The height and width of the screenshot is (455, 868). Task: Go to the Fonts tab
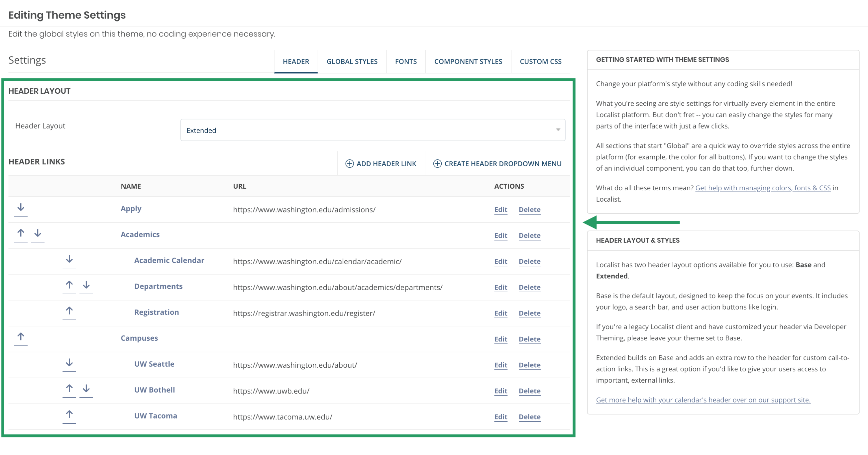[405, 62]
